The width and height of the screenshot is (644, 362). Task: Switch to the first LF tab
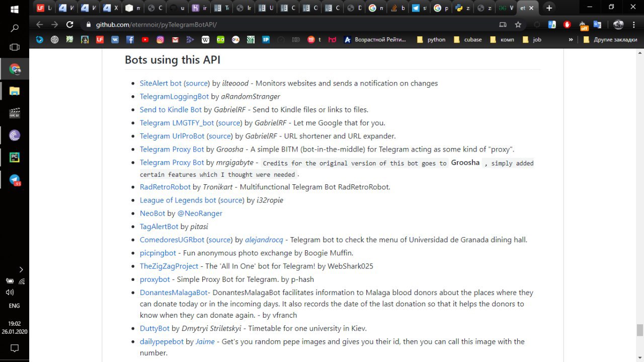point(44,8)
